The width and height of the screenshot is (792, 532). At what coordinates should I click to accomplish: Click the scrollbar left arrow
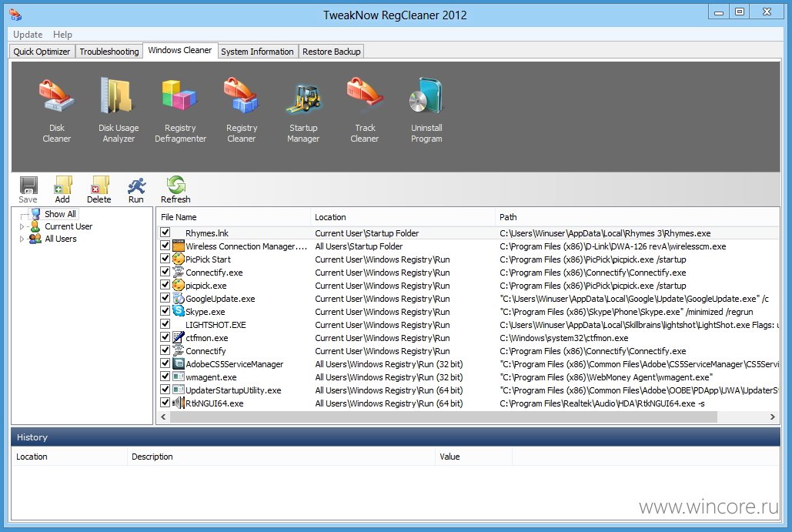[x=163, y=417]
